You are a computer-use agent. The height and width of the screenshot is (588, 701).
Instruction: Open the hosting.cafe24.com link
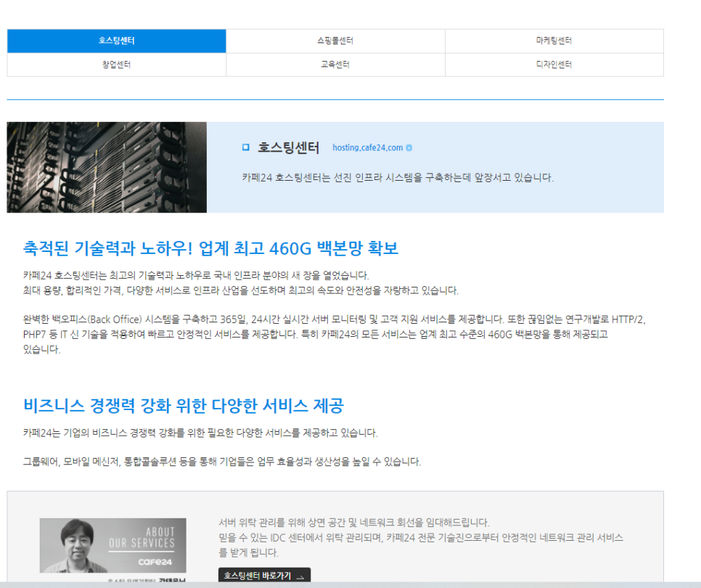367,147
